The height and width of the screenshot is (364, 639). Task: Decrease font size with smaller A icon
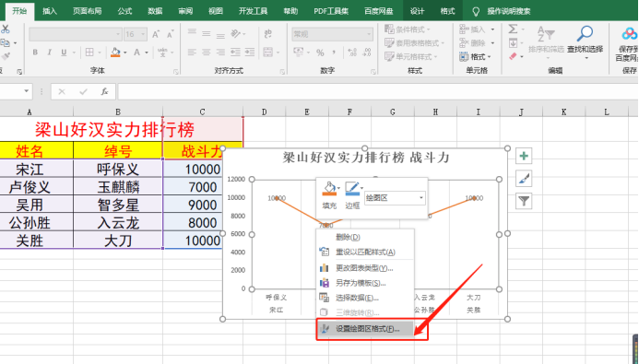click(171, 34)
